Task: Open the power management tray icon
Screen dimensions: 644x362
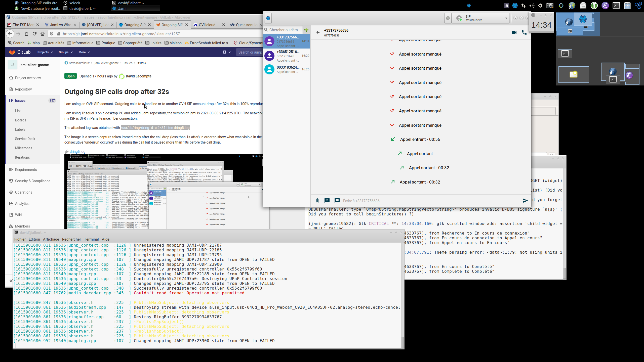Action: tap(540, 6)
